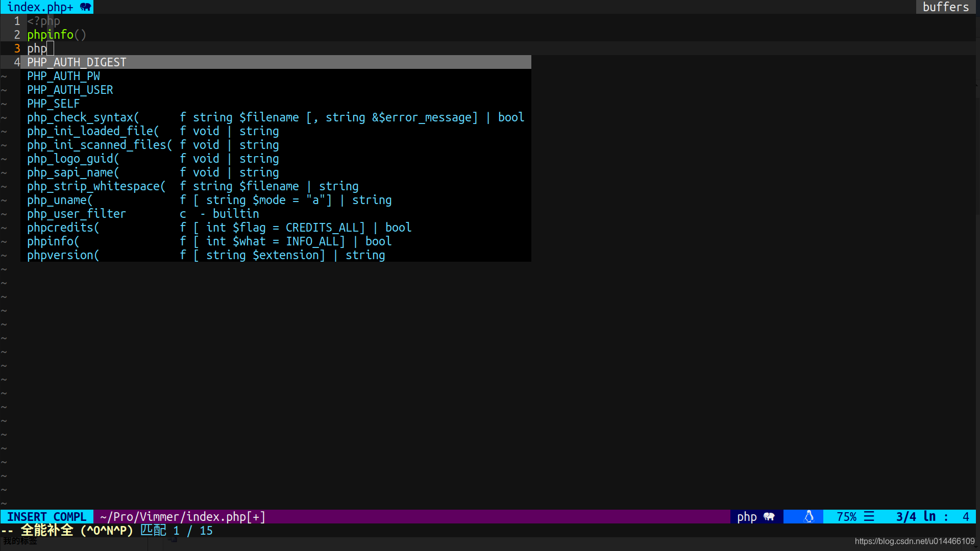The width and height of the screenshot is (980, 551).
Task: Select php_logo_guid( completion entry
Action: pyautogui.click(x=276, y=159)
